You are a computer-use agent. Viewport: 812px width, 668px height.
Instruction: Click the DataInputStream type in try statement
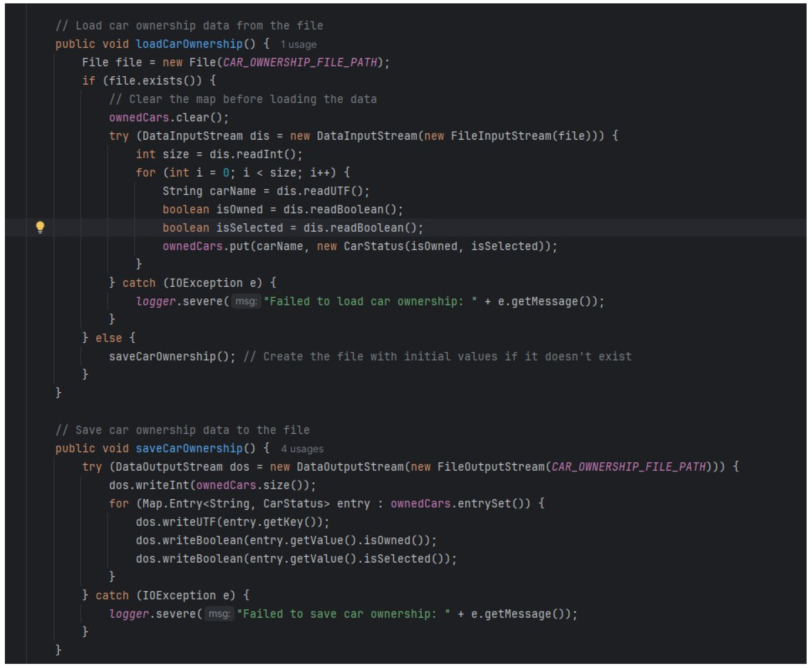point(193,136)
